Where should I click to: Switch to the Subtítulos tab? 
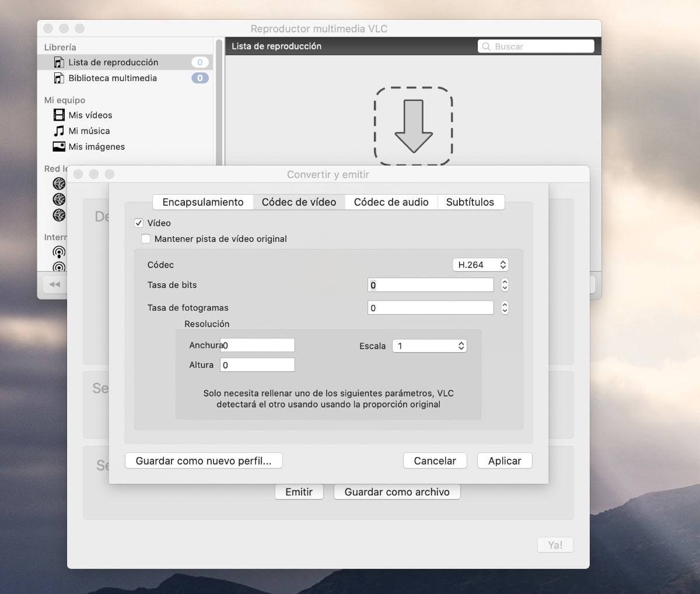click(470, 202)
